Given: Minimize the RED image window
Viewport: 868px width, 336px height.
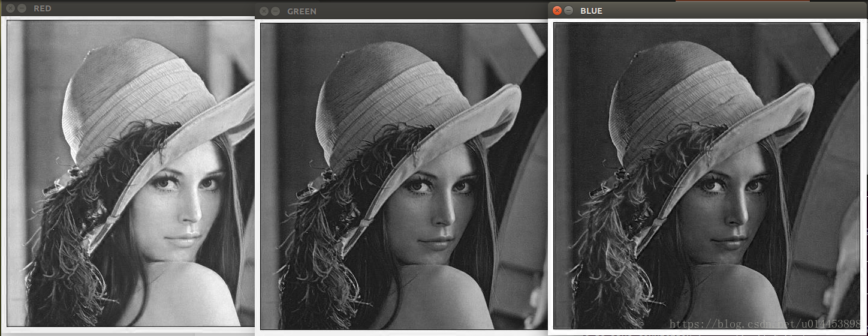Looking at the screenshot, I should [x=22, y=8].
